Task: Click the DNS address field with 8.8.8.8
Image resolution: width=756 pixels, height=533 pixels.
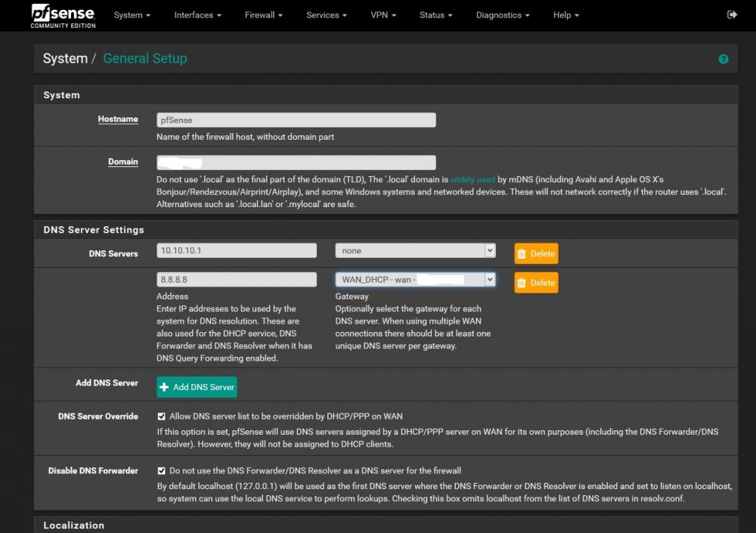Action: point(236,279)
